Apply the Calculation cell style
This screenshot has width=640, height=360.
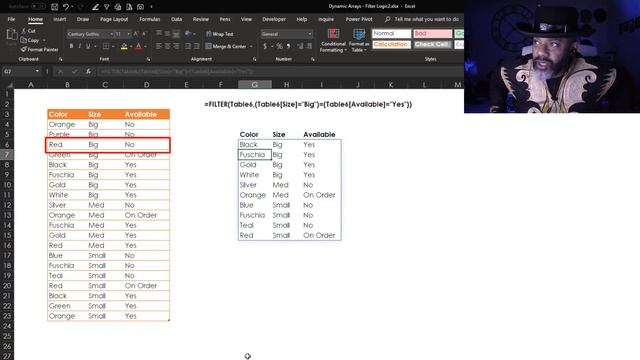tap(391, 44)
